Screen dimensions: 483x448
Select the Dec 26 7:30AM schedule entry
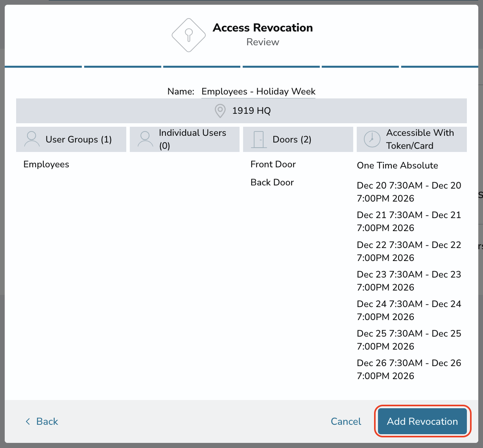coord(409,369)
